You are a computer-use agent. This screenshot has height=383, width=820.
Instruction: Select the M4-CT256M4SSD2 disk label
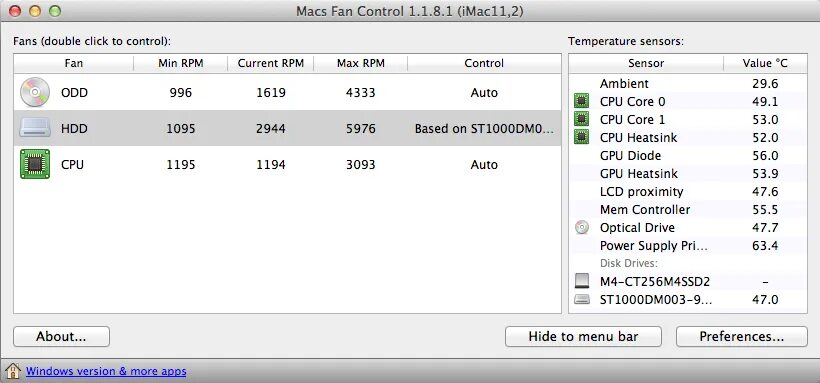point(655,282)
